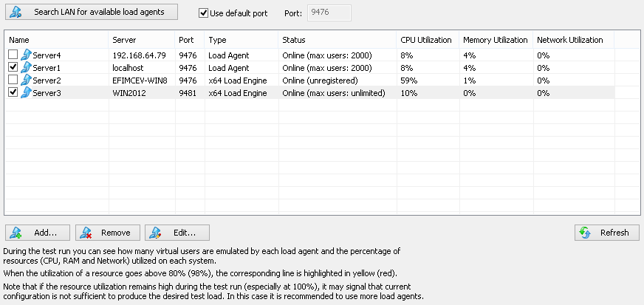Viewport: 644px width, 305px height.
Task: Enable the Server4 checkbox
Action: click(x=13, y=54)
